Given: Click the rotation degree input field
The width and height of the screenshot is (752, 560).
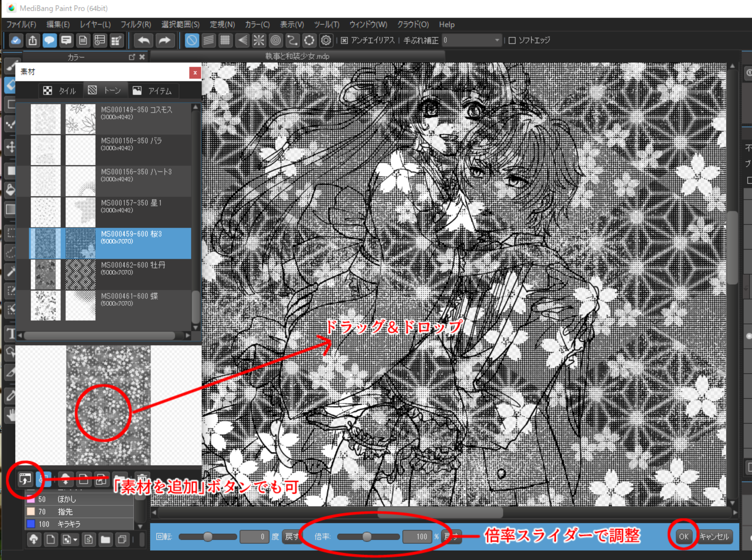Looking at the screenshot, I should (254, 537).
